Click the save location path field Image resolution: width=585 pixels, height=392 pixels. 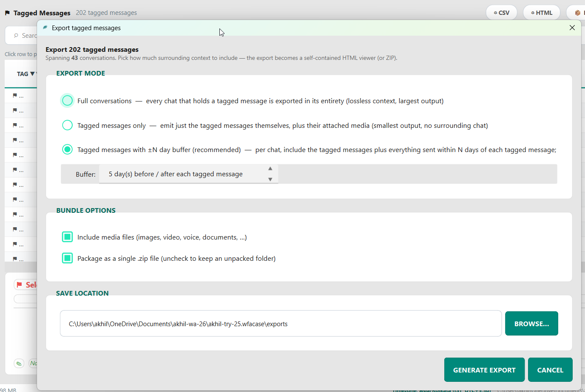click(x=281, y=324)
